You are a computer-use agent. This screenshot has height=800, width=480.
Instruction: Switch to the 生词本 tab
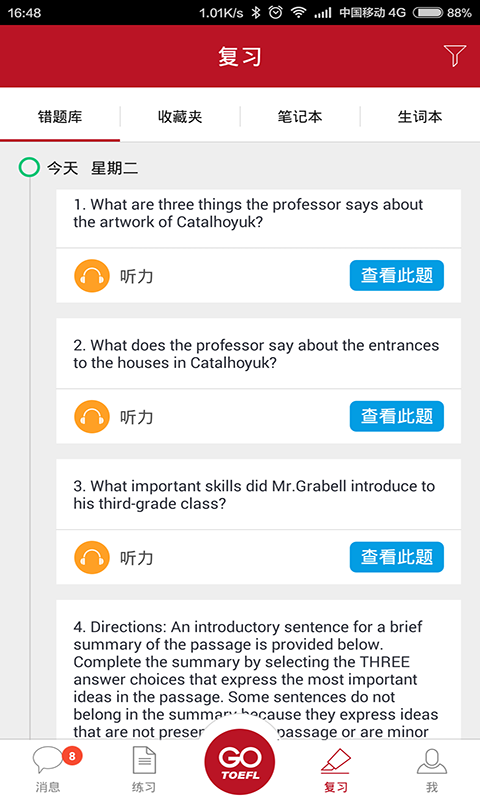click(x=420, y=117)
